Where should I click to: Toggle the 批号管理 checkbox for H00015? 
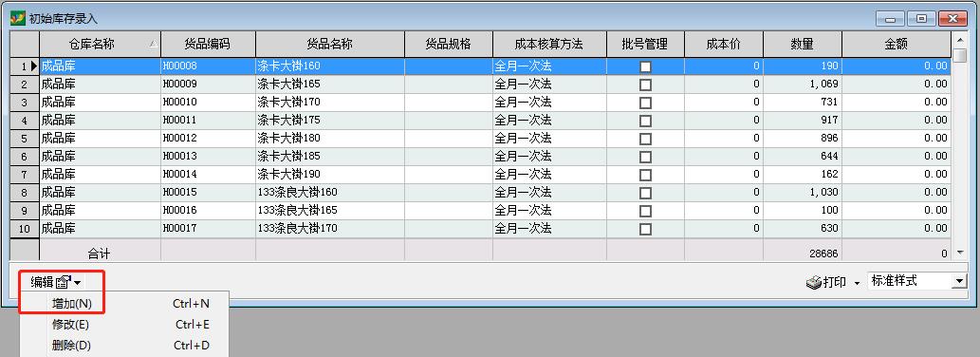(646, 193)
